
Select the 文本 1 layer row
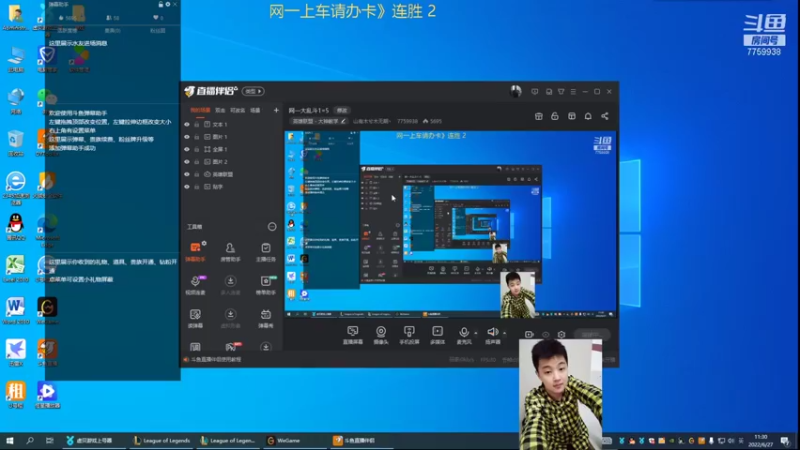coord(232,124)
